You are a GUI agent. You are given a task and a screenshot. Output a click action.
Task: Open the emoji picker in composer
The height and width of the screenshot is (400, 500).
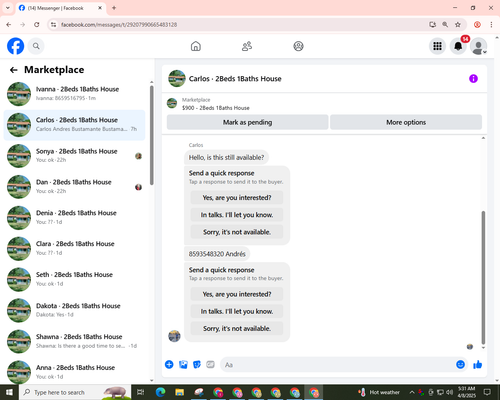pyautogui.click(x=460, y=365)
